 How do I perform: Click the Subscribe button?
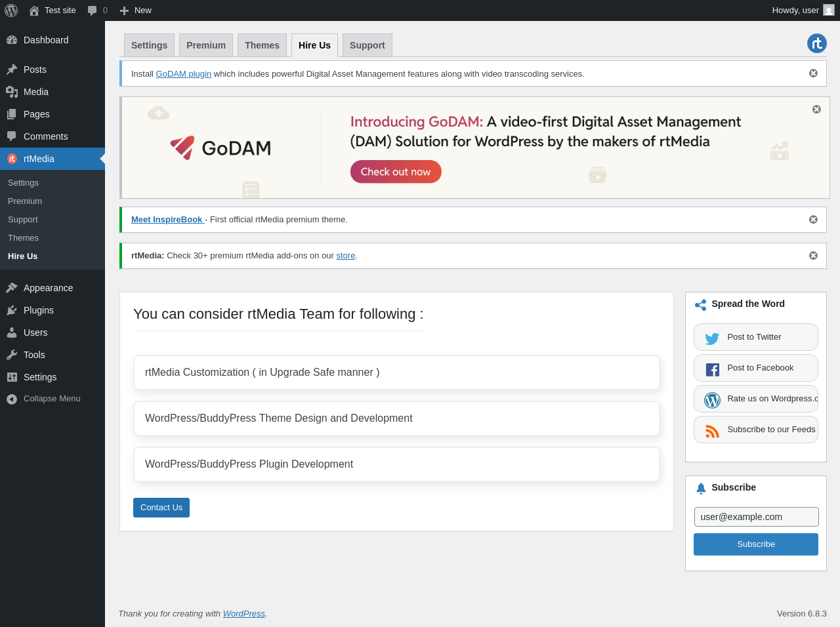click(x=756, y=544)
